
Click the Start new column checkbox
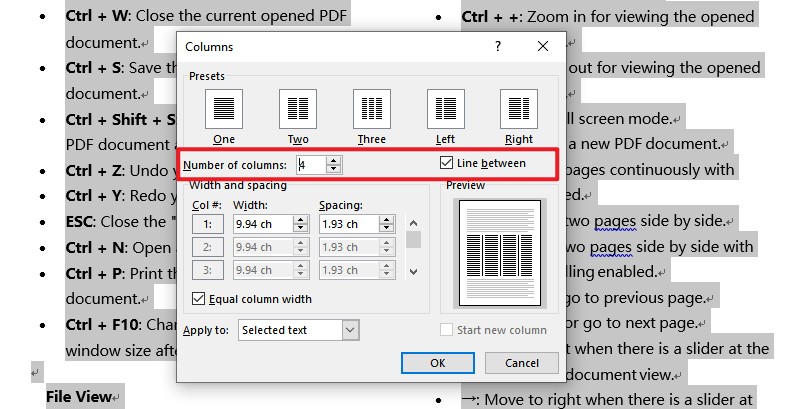(x=446, y=329)
